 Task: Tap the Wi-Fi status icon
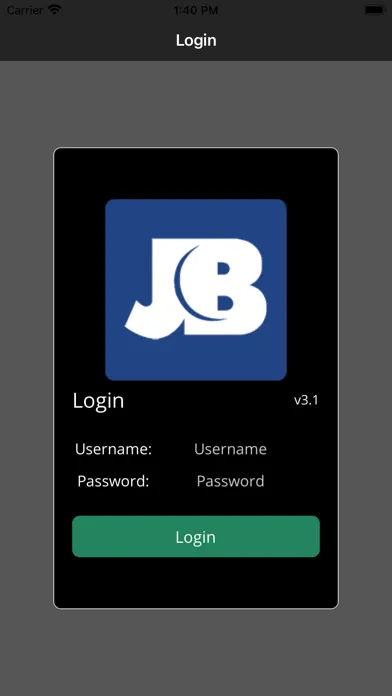pos(55,10)
